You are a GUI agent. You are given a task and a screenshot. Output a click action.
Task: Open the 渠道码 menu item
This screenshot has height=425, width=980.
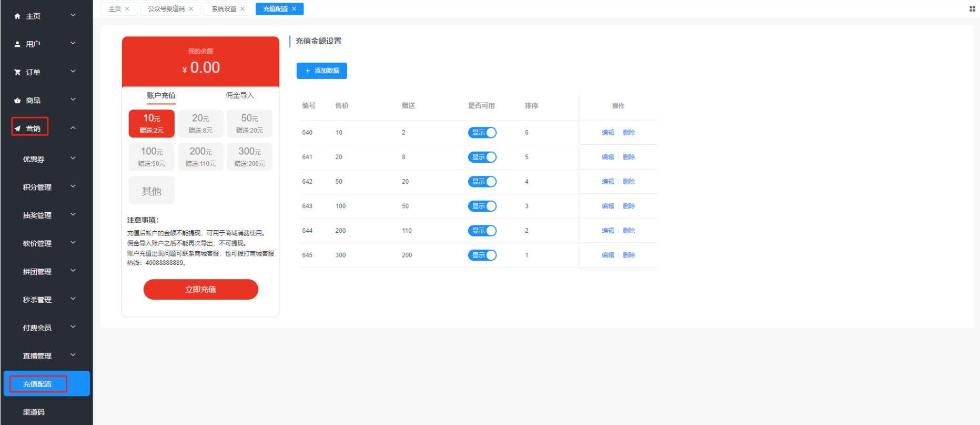coord(34,412)
